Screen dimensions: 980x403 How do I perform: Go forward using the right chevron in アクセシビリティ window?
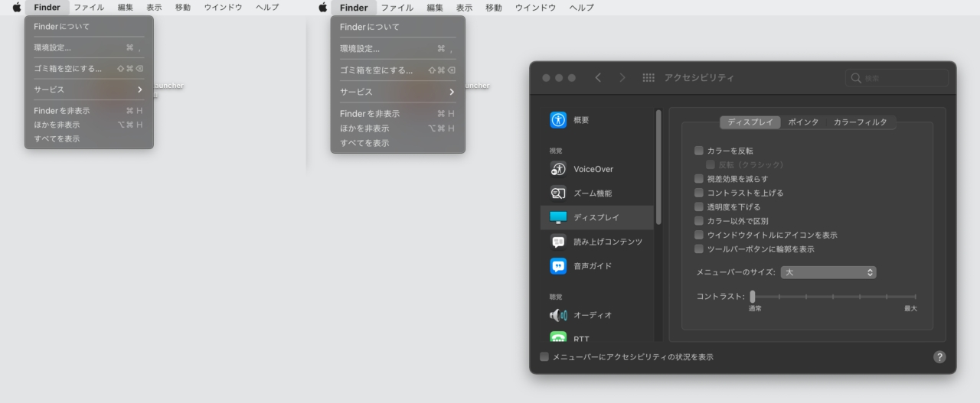622,78
